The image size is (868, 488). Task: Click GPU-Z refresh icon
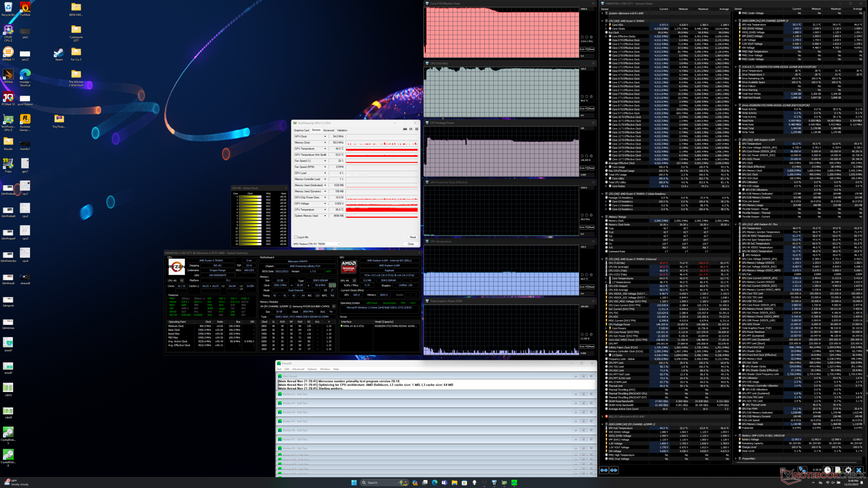pos(410,129)
